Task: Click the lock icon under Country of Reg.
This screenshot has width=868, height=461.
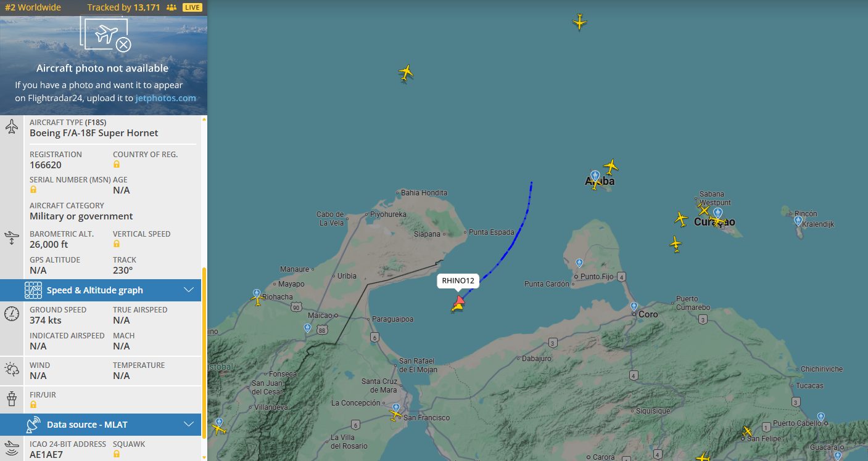Action: tap(117, 165)
